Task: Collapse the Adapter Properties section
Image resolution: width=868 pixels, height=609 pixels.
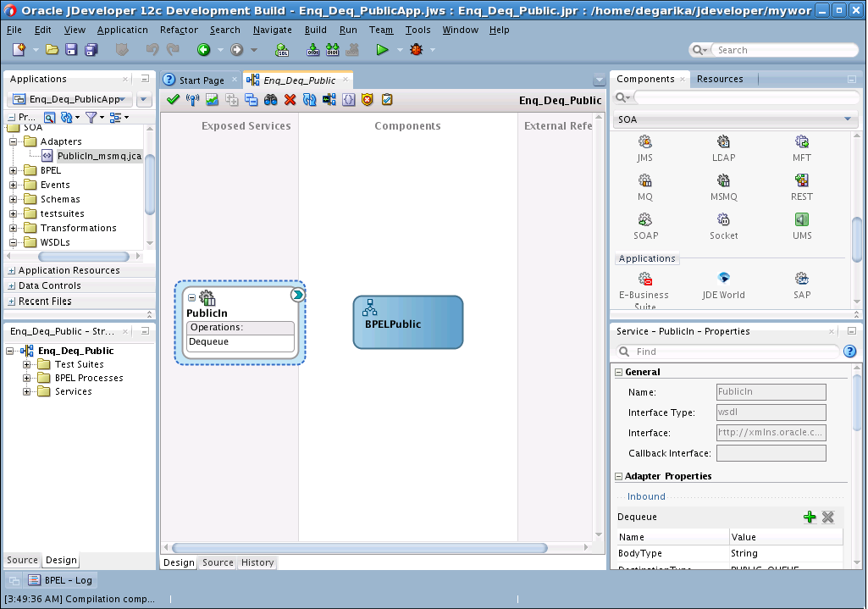Action: tap(619, 477)
